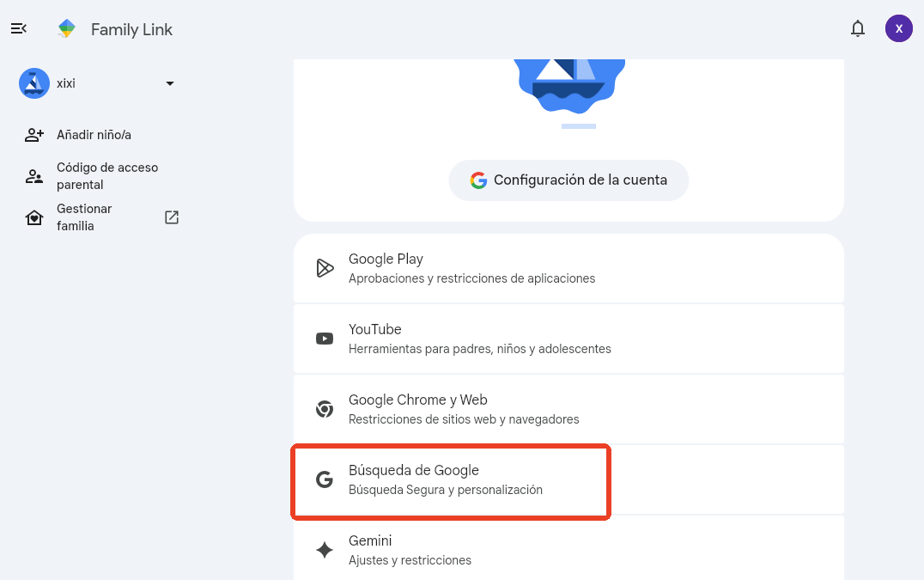Select the Gemini sparkle icon
Viewport: 924px width, 580px height.
(x=324, y=549)
